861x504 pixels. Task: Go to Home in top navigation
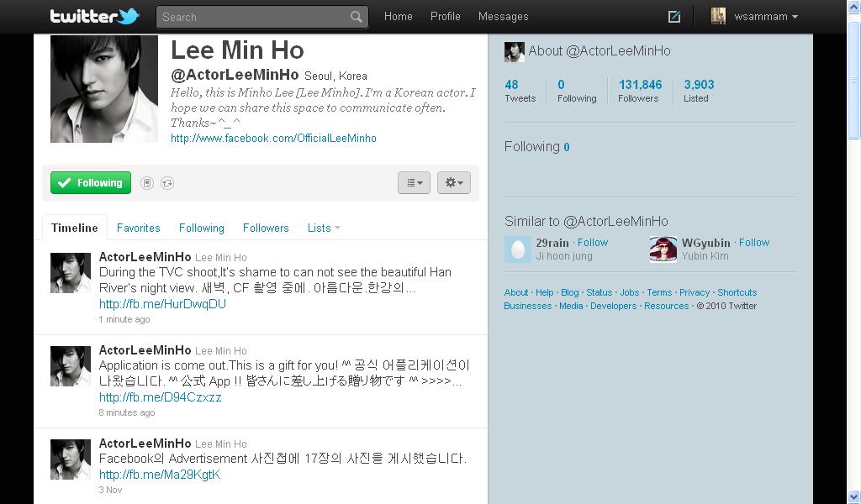pyautogui.click(x=398, y=17)
